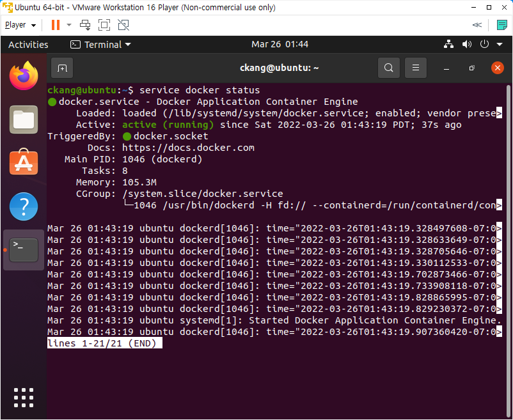This screenshot has height=420, width=513.
Task: Click the https://docs.docker.com link
Action: click(188, 148)
